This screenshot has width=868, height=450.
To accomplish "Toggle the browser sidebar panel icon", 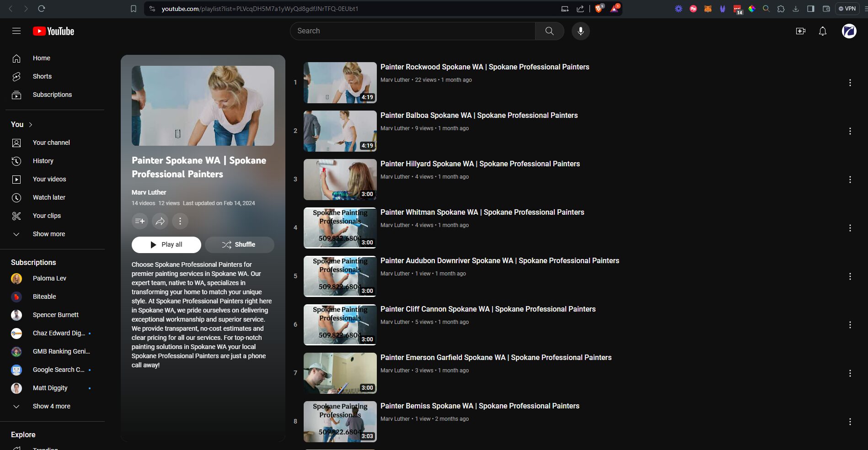I will [x=810, y=9].
